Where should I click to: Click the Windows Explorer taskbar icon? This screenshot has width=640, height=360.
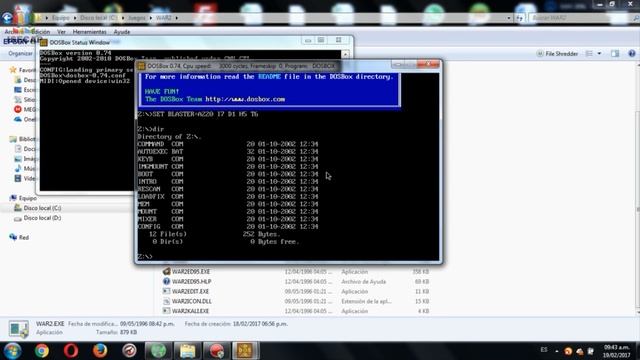click(x=187, y=351)
